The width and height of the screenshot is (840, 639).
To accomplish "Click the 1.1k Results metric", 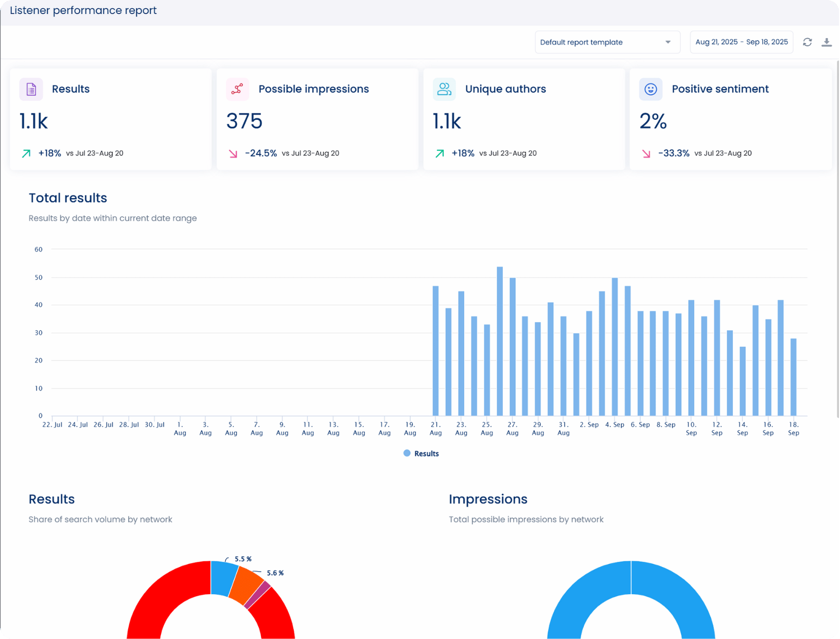I will pyautogui.click(x=33, y=121).
